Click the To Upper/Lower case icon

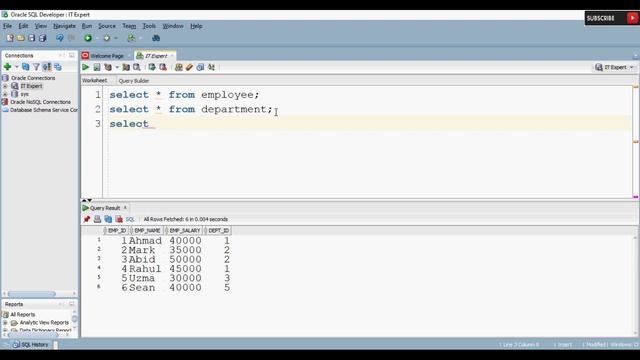[x=211, y=67]
